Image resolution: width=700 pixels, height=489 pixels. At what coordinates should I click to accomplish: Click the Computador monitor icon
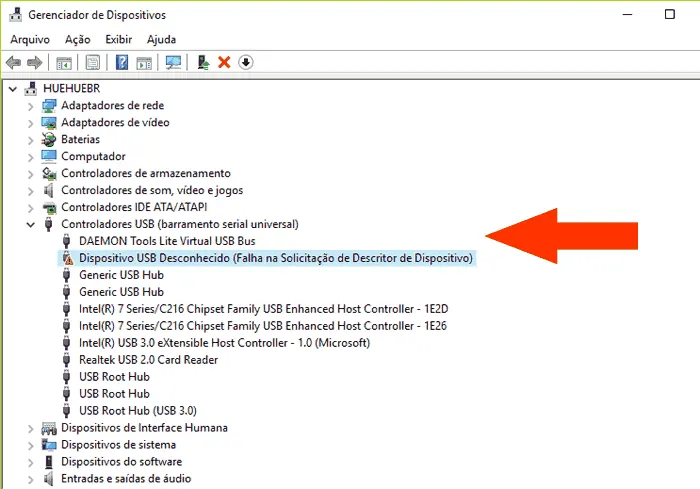[49, 156]
